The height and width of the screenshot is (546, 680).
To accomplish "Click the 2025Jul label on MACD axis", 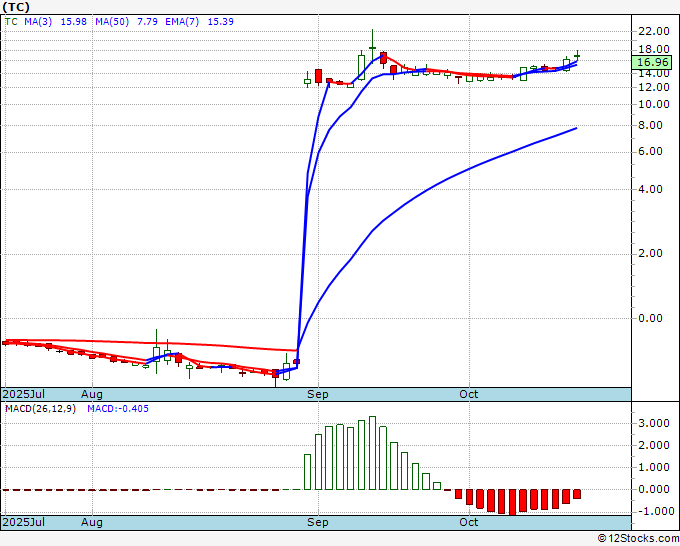I will coord(24,522).
